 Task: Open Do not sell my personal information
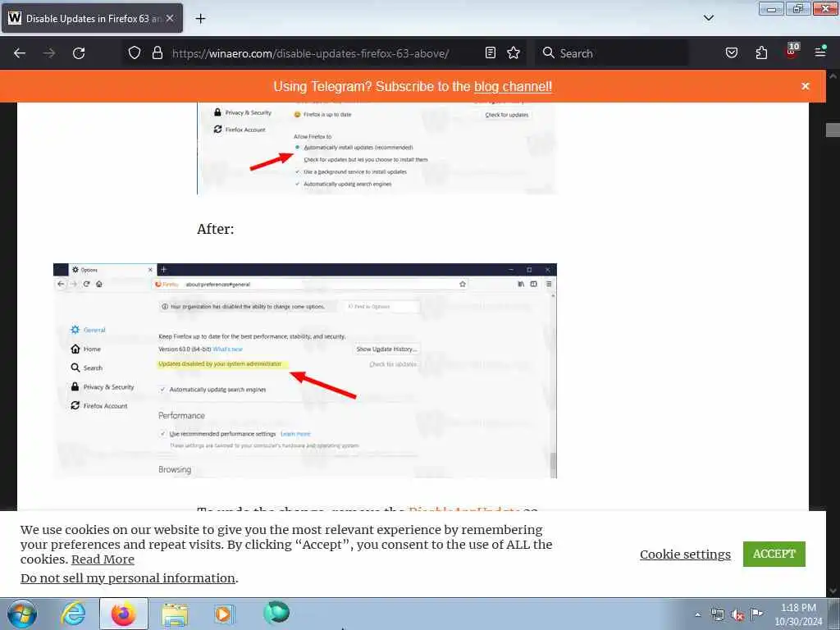point(128,578)
